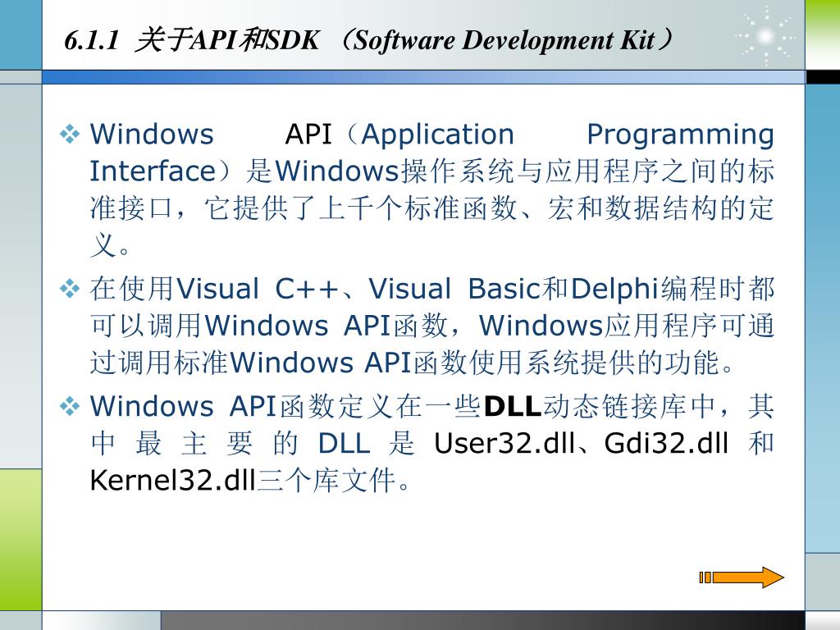840x630 pixels.
Task: Click the text 'Kernel32.dll'
Action: [172, 480]
